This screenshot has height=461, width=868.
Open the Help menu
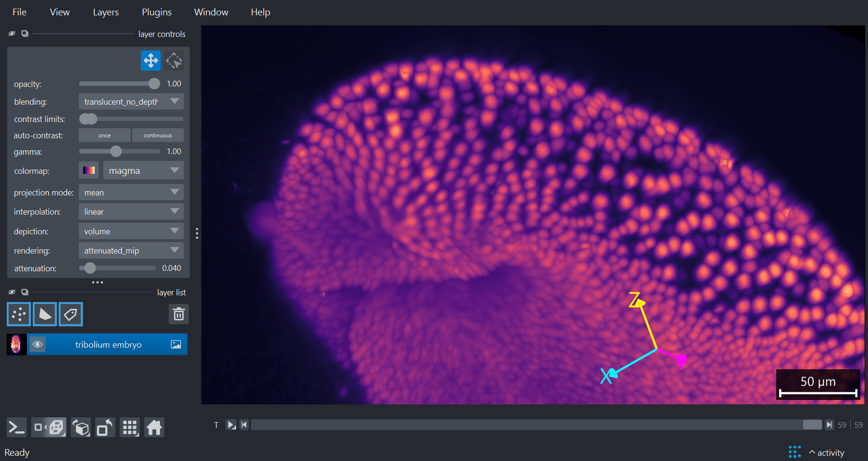260,12
